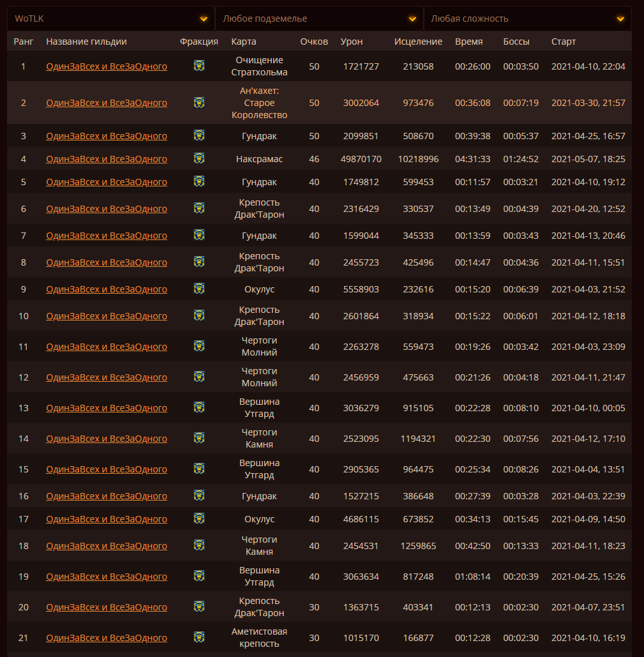Click the faction icon in rank 19 row

click(199, 576)
